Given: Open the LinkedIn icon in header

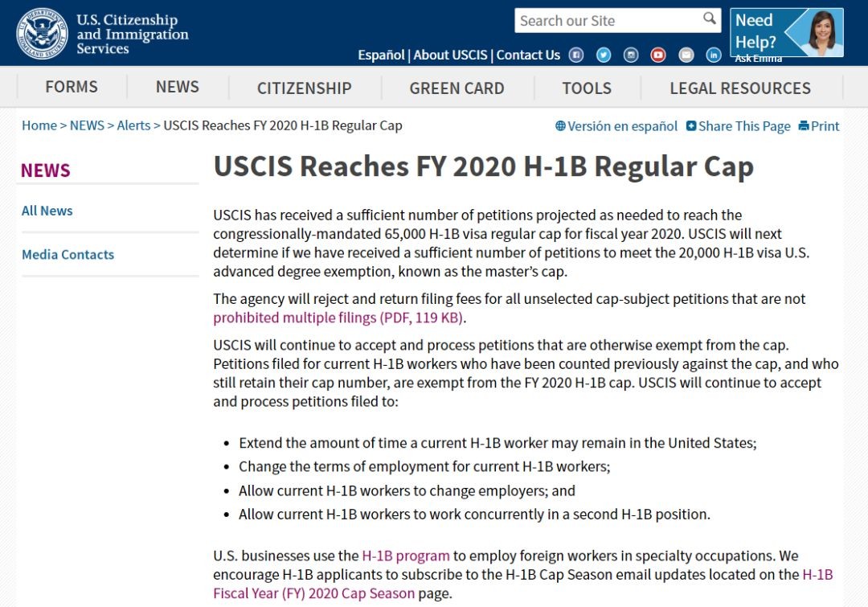Looking at the screenshot, I should tap(714, 55).
